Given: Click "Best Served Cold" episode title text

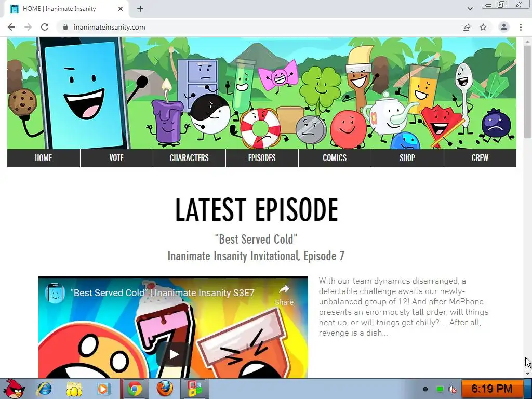Looking at the screenshot, I should coord(256,239).
